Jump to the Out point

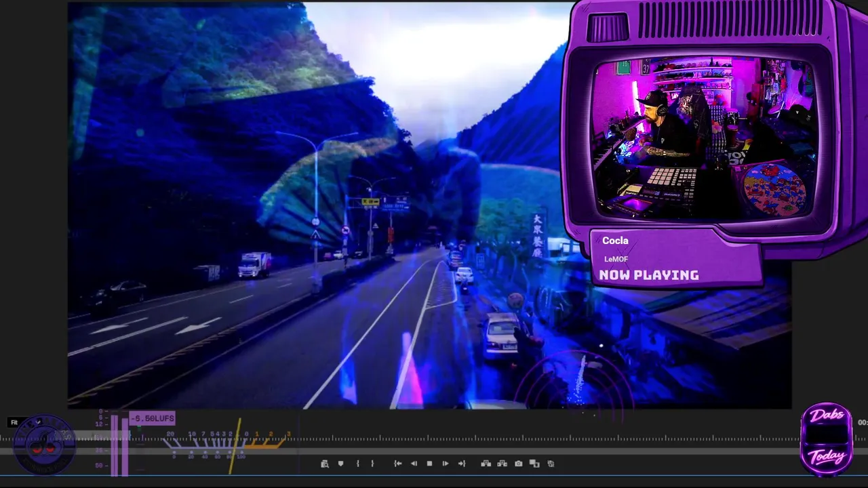(x=462, y=464)
